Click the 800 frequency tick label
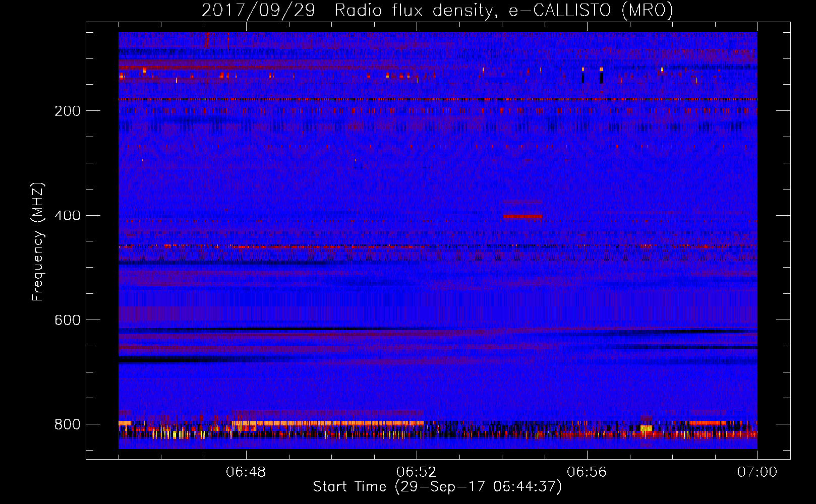The width and height of the screenshot is (816, 504). point(68,425)
